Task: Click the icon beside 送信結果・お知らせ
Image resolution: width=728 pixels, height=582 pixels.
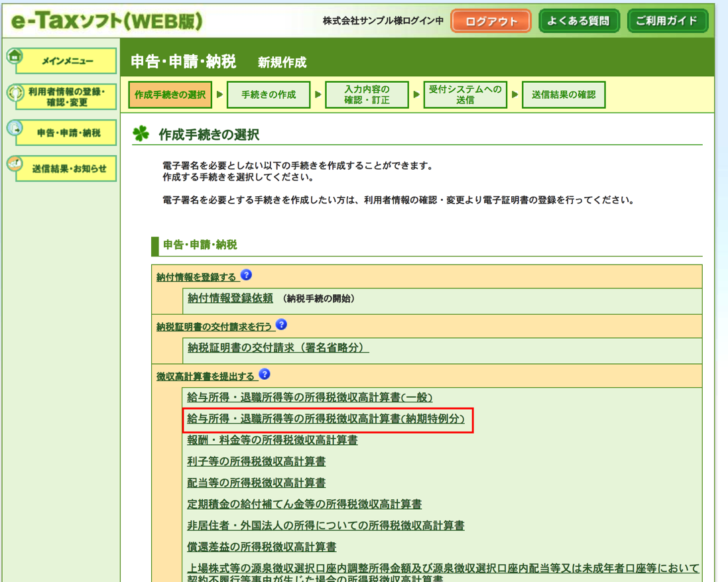Action: (x=15, y=164)
